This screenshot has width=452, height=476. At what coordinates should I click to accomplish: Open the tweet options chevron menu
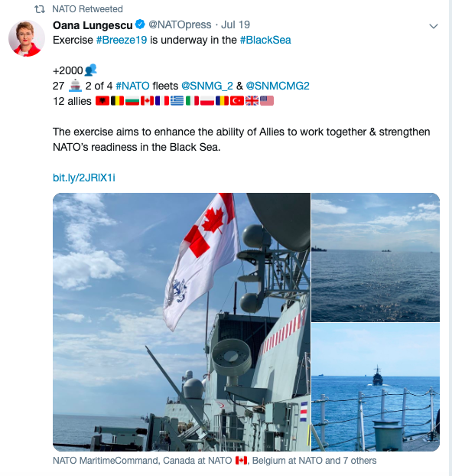[x=434, y=27]
